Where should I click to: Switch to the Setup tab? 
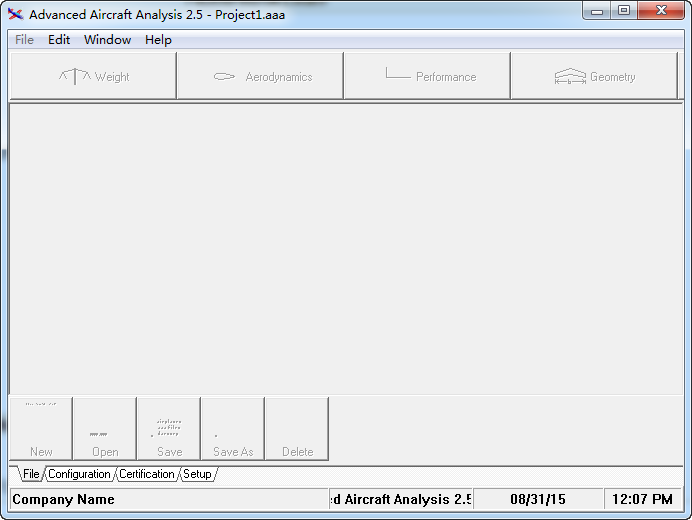(197, 474)
